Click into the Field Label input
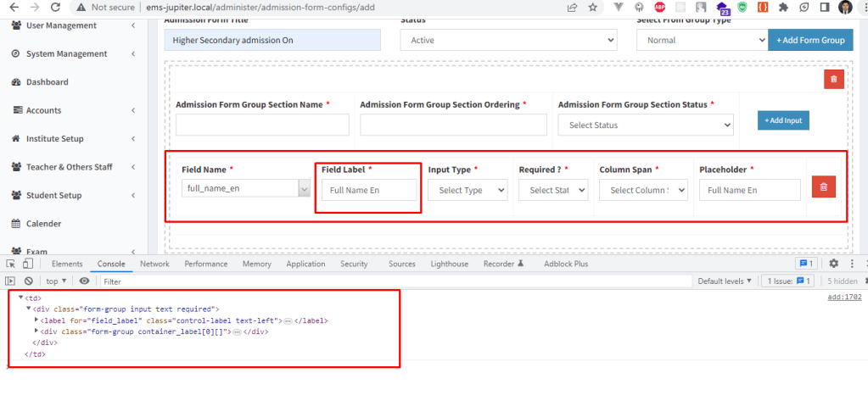 click(368, 191)
